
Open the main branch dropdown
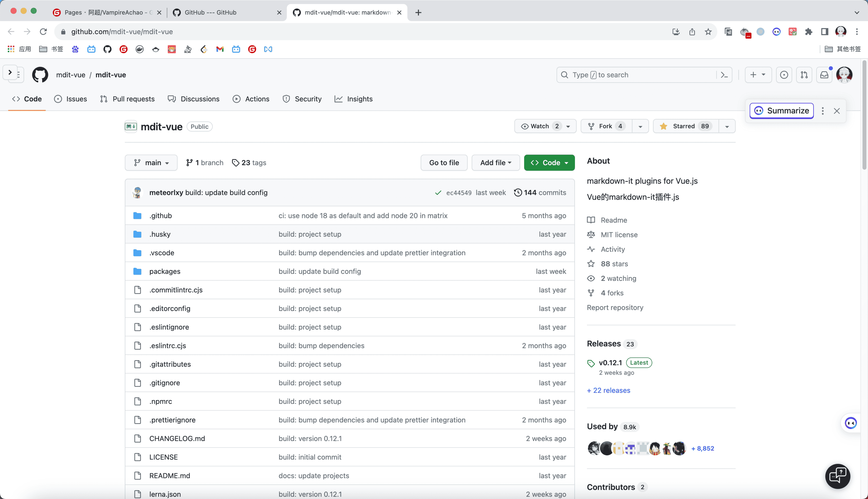coord(151,163)
